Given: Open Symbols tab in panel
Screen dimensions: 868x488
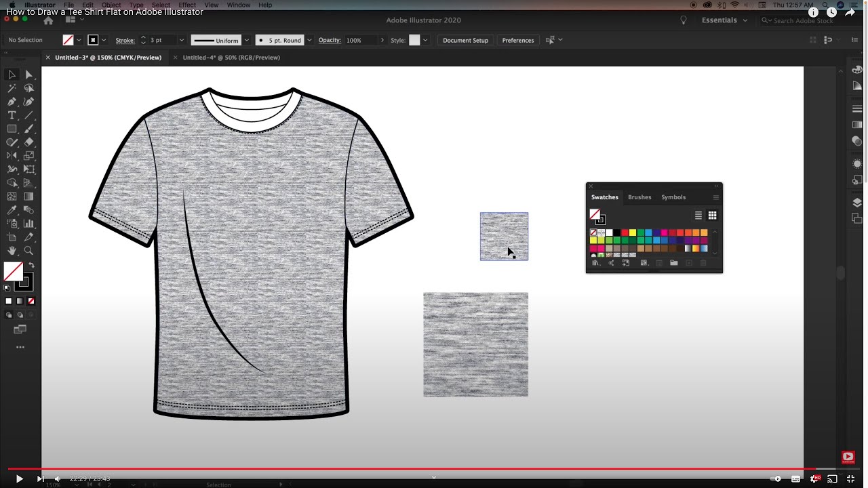Looking at the screenshot, I should click(673, 197).
